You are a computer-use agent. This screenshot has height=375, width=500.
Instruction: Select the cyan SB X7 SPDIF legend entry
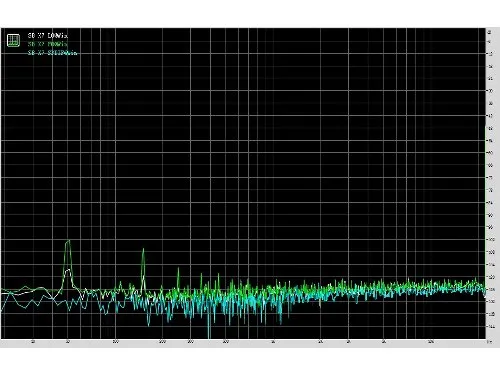click(52, 53)
